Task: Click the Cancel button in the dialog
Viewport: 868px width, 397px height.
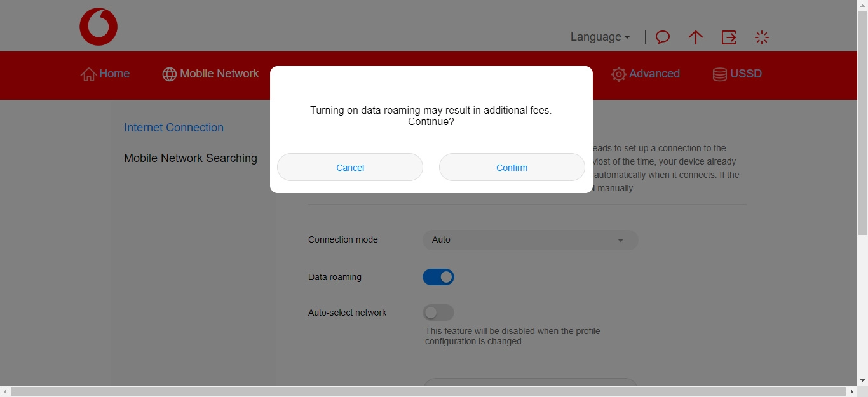Action: (x=349, y=167)
